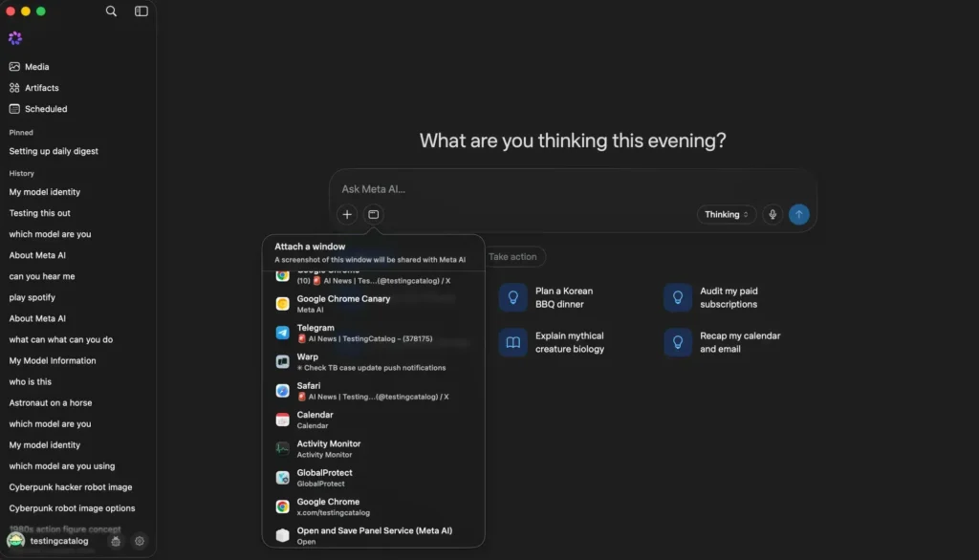Open the Thinking mode dropdown
This screenshot has width=979, height=560.
[x=727, y=215]
